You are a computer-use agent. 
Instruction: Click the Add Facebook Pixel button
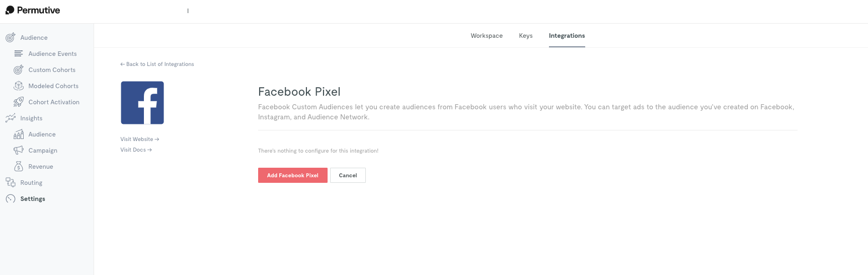tap(293, 175)
